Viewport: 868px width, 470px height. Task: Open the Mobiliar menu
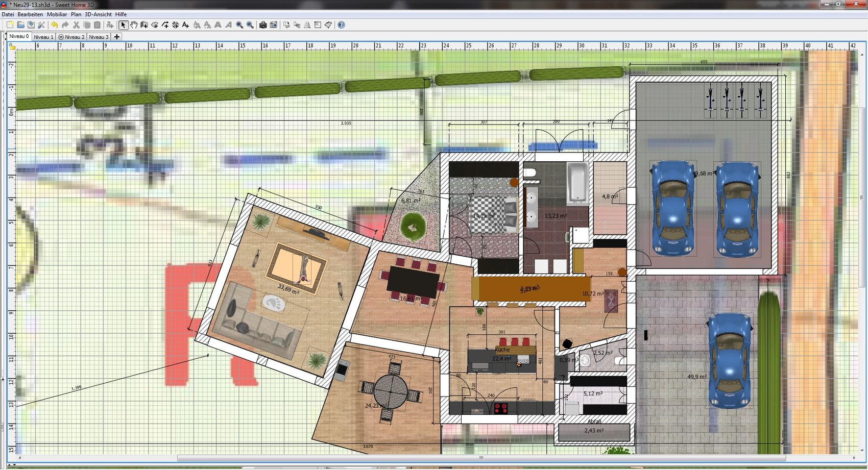point(57,14)
